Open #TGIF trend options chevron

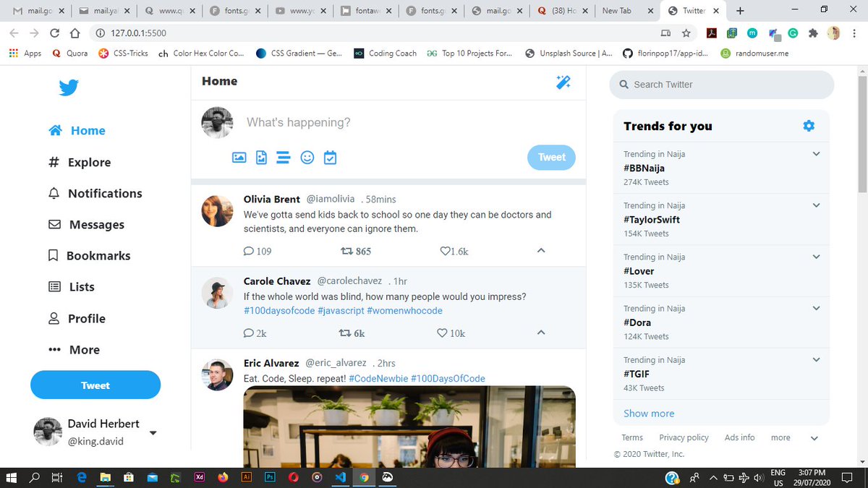coord(816,359)
